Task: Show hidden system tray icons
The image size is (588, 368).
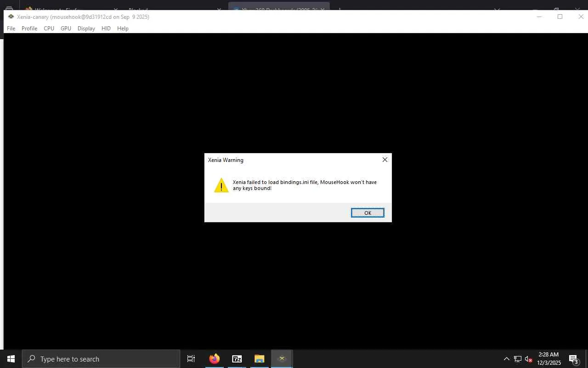Action: (x=507, y=359)
